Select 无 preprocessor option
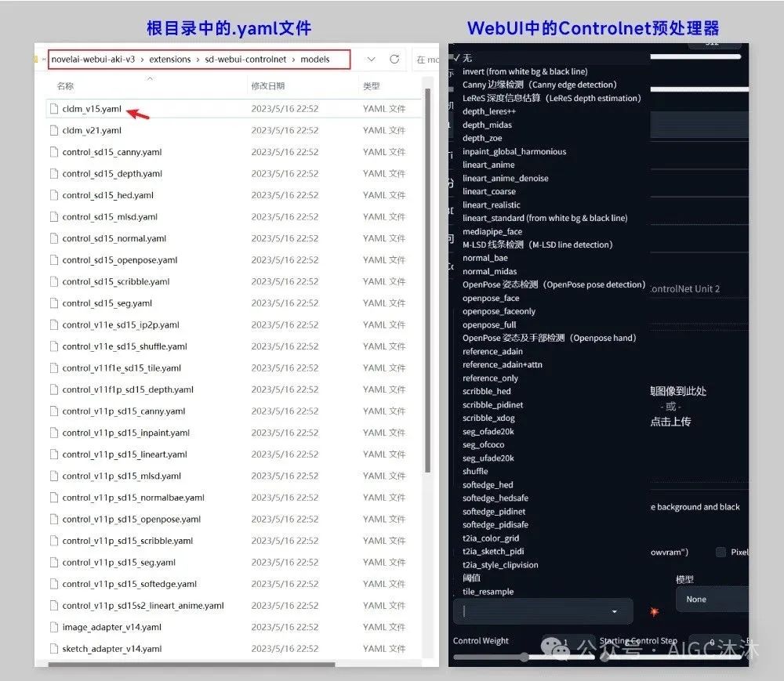This screenshot has width=784, height=681. tap(467, 58)
